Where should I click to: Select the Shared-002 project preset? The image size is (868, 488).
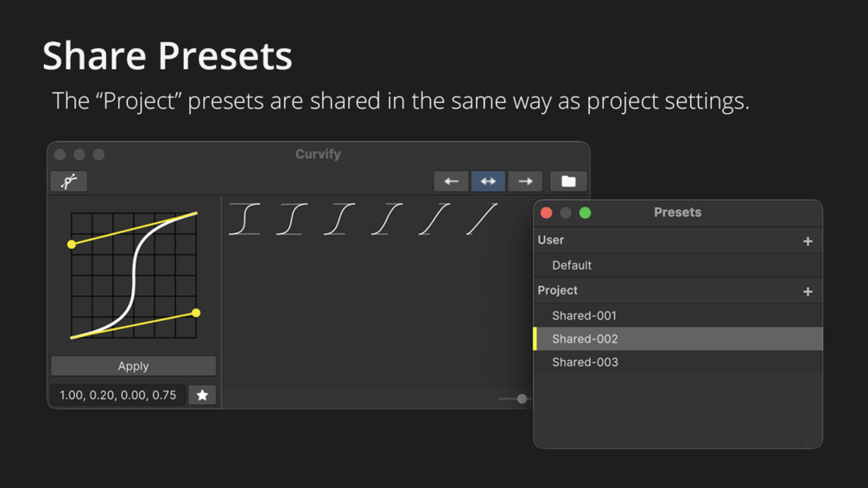[x=585, y=339]
